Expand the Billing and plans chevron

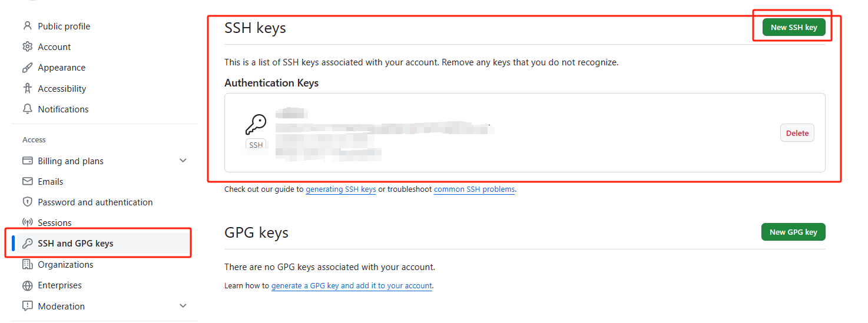[183, 161]
